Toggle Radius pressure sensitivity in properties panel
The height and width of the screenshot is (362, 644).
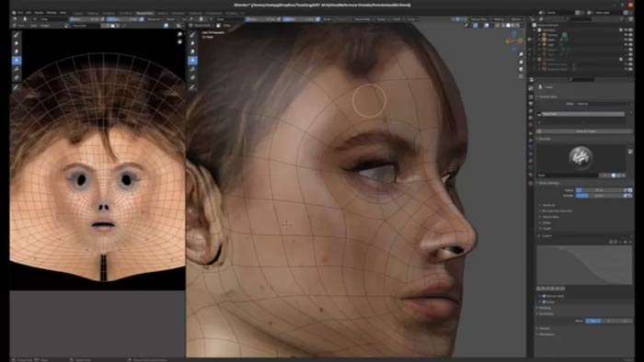[x=625, y=190]
